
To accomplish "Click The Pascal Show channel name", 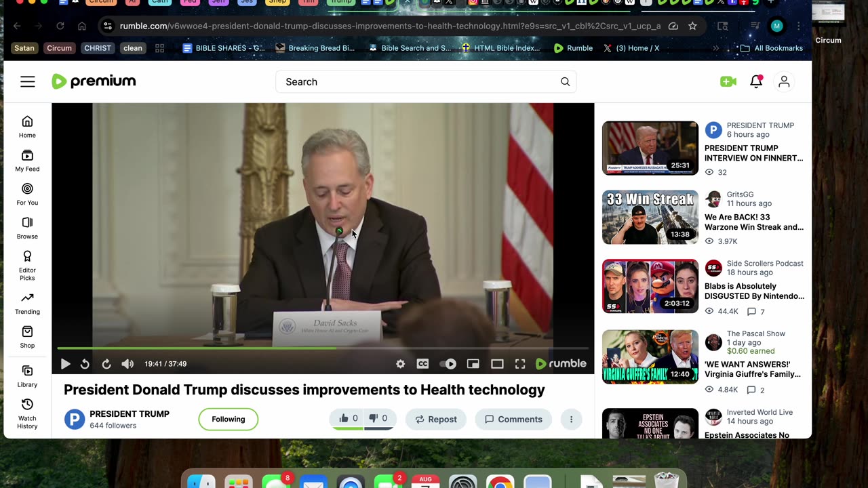I will 756,333.
